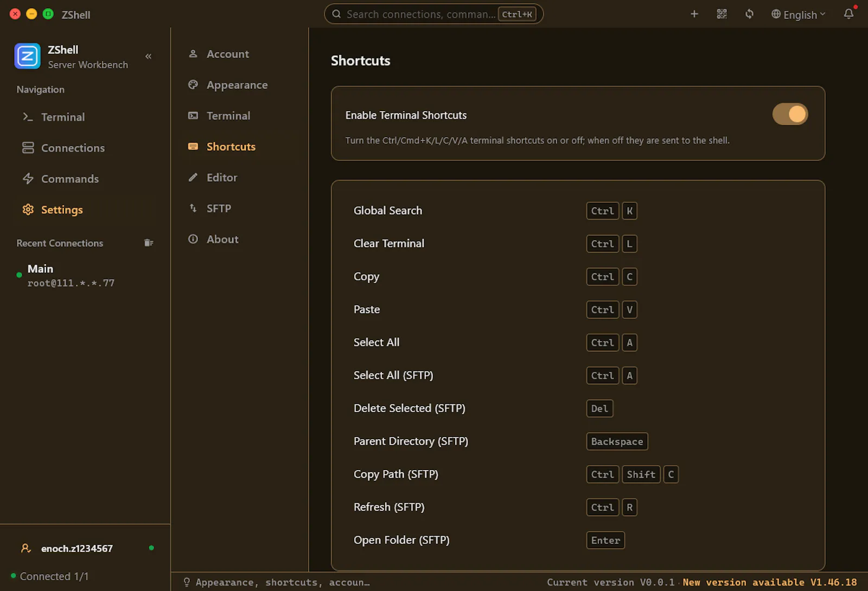Image resolution: width=868 pixels, height=591 pixels.
Task: Open the Appearance settings tab
Action: tap(240, 85)
